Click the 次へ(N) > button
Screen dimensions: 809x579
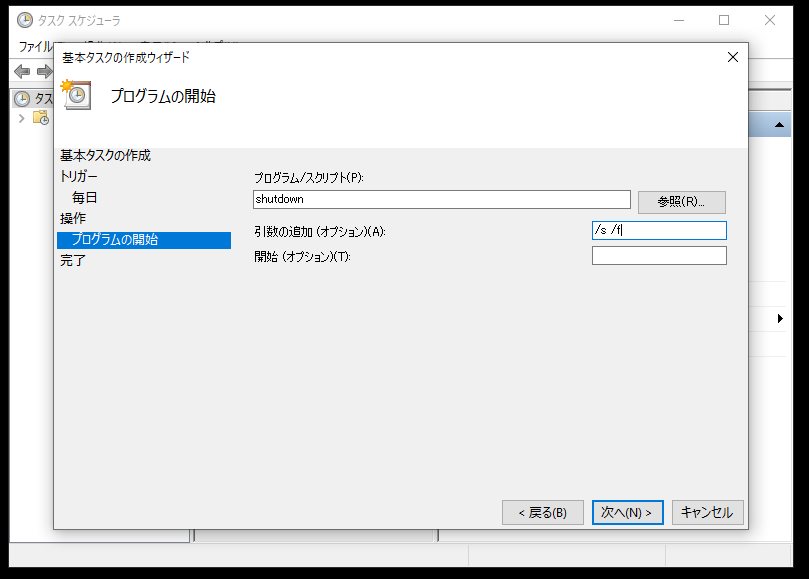[x=627, y=512]
